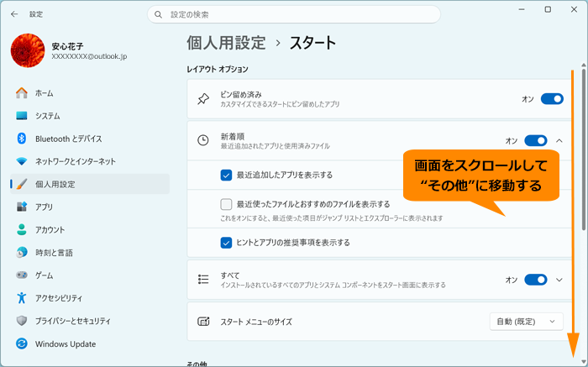Uncheck 最近追加したアプリを表示する
Image resolution: width=588 pixels, height=367 pixels.
click(x=226, y=175)
